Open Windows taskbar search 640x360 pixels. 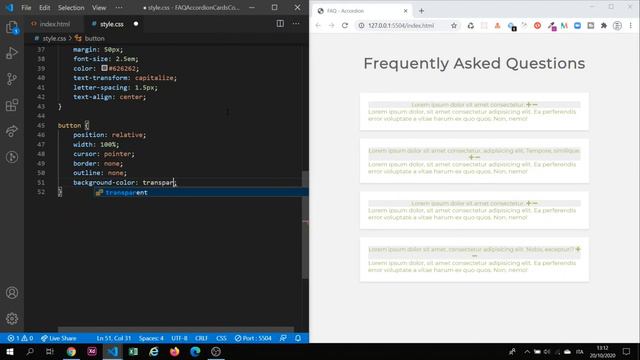click(x=30, y=351)
